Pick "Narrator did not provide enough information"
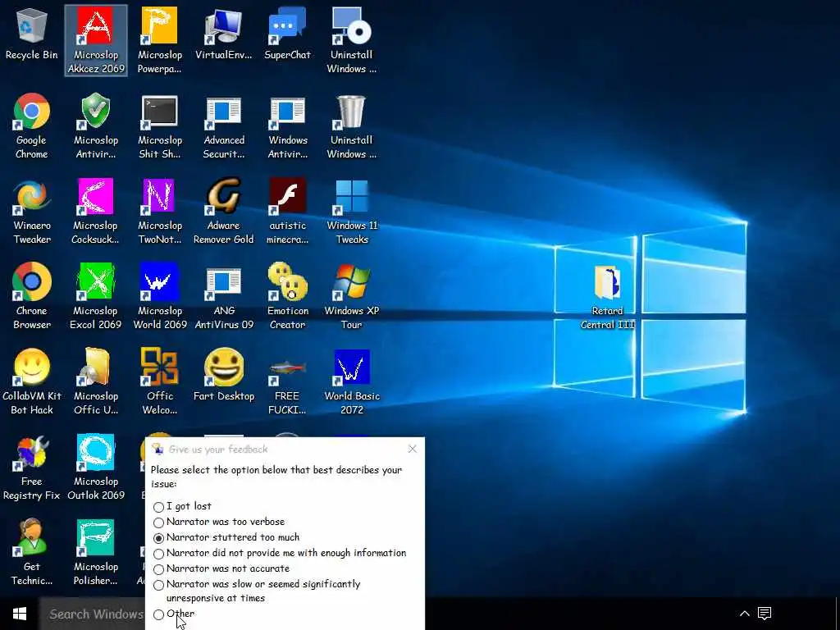The image size is (840, 630). (280, 553)
